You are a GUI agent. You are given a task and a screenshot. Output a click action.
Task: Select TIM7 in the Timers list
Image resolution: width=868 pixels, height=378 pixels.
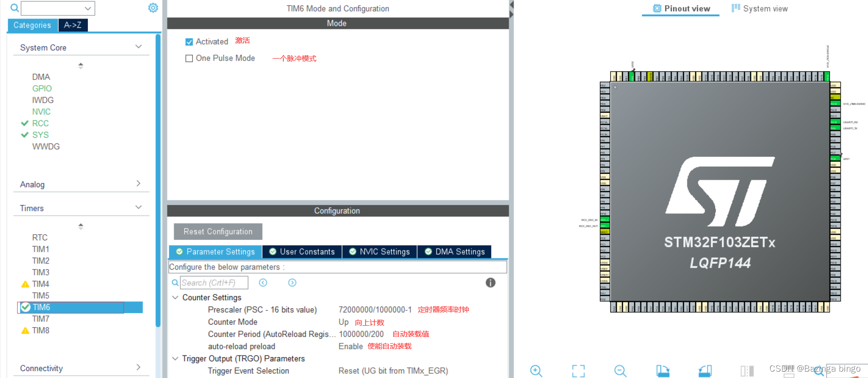click(41, 319)
